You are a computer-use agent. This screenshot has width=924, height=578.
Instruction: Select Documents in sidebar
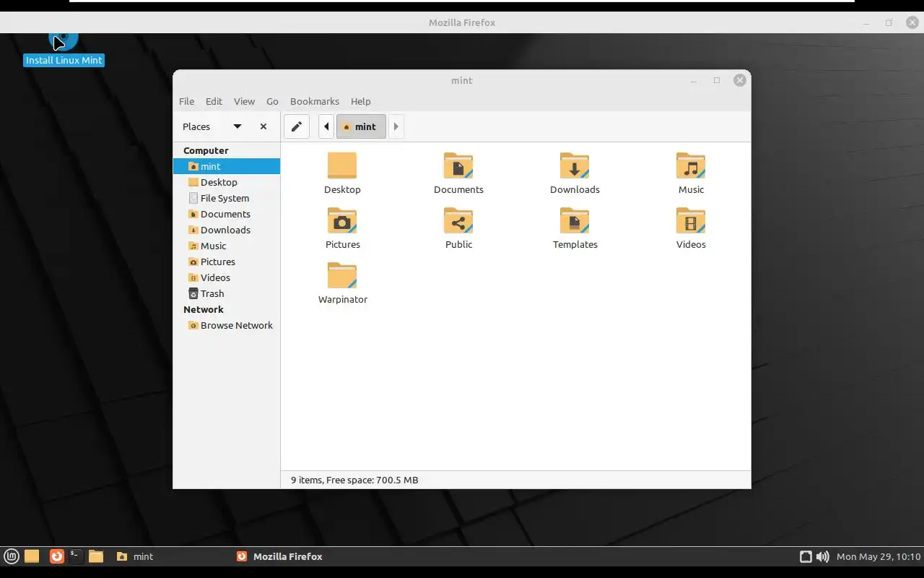tap(227, 214)
